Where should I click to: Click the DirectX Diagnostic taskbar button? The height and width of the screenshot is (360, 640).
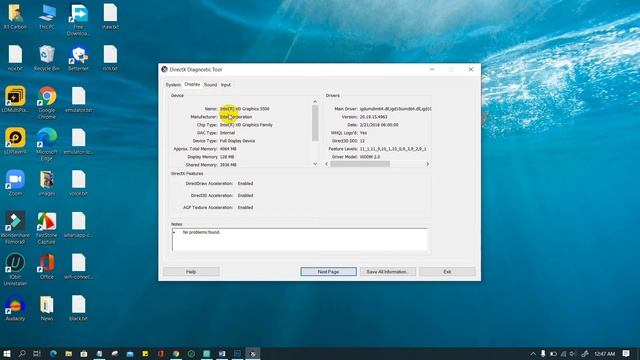253,353
